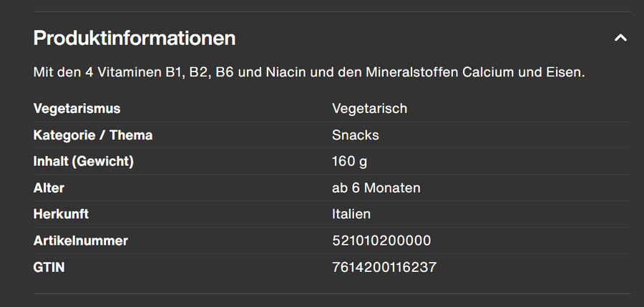Click the Vegetarisch value

click(x=369, y=109)
